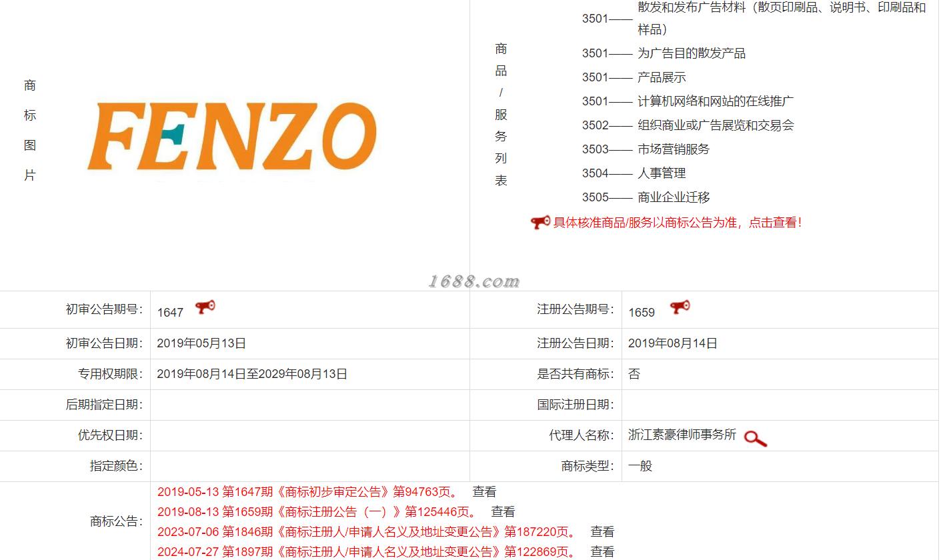Select service item 为广告目的散发产品
947x560 pixels.
[692, 53]
